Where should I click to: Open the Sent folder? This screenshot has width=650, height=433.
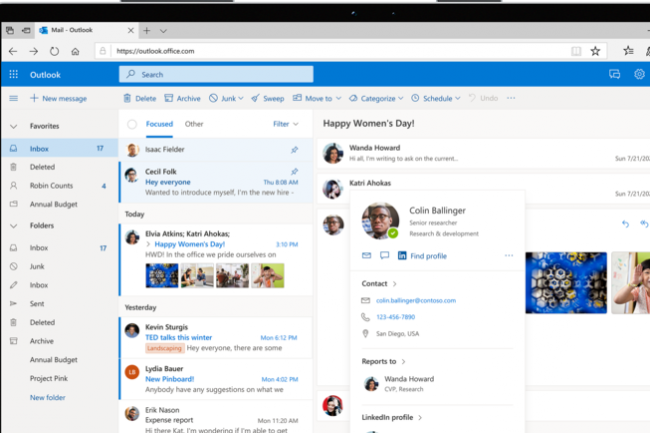tap(59, 304)
